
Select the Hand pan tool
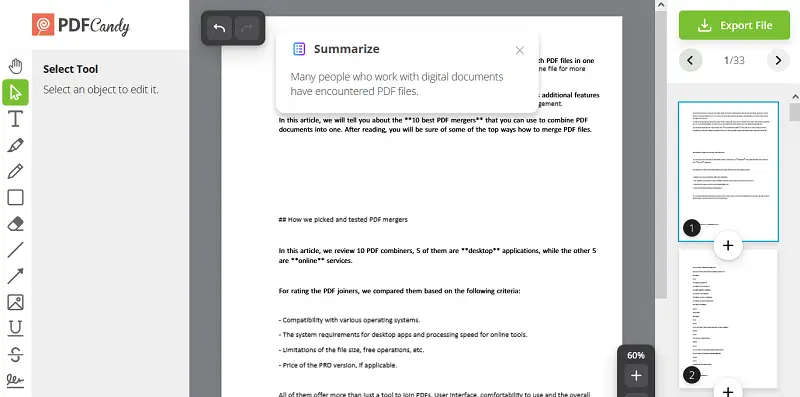pyautogui.click(x=15, y=66)
